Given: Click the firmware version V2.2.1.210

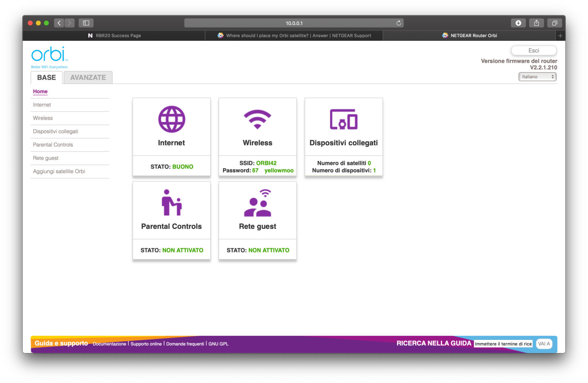Looking at the screenshot, I should click(544, 67).
